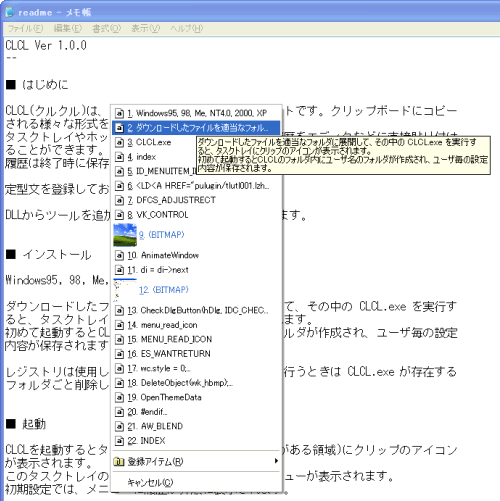
Task: Click text icon beside item 18 DeleteObject
Action: click(119, 383)
